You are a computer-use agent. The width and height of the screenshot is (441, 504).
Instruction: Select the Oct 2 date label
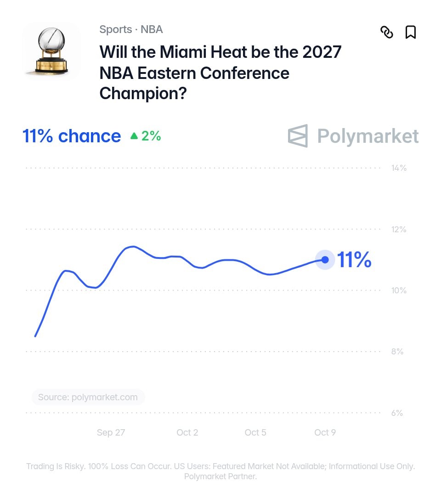187,432
